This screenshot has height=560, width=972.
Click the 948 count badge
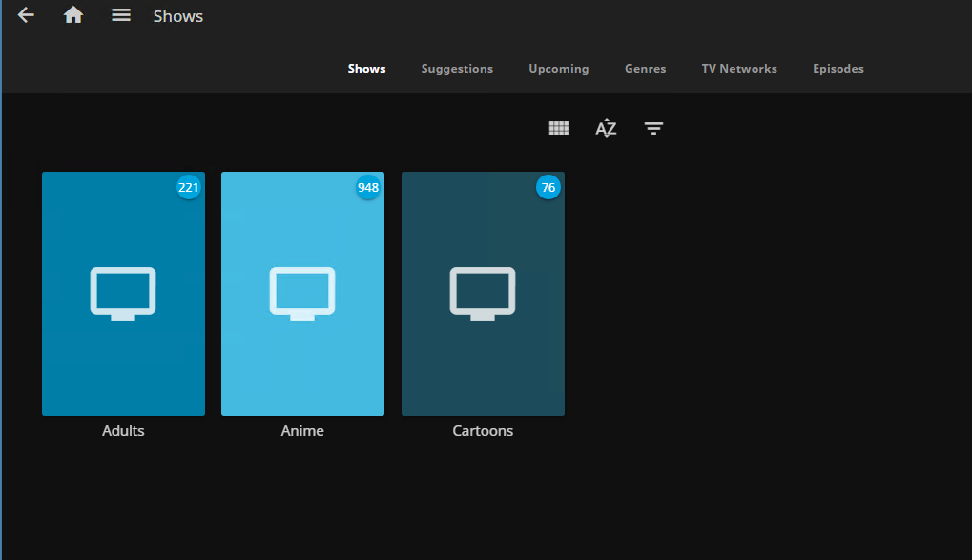(x=368, y=188)
